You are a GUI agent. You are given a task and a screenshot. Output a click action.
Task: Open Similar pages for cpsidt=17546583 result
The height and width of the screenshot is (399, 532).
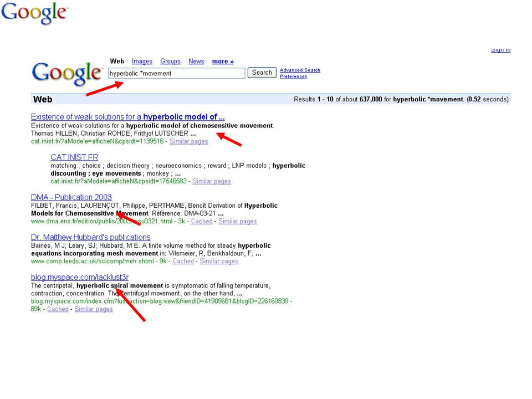coord(212,181)
